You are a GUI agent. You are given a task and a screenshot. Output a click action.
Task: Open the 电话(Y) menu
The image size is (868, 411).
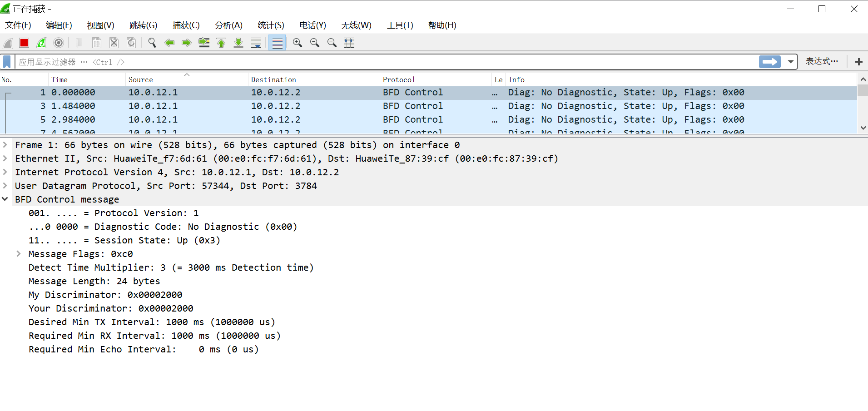[312, 25]
